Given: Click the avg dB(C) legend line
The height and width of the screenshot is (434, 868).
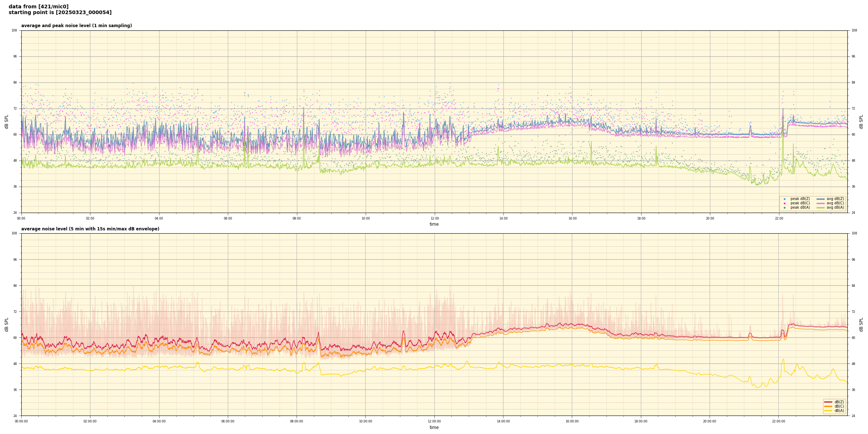Looking at the screenshot, I should click(x=821, y=203).
